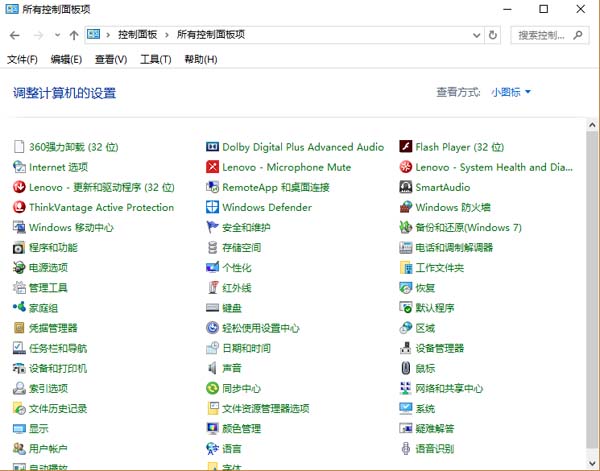Open the 日期和时间 link
Viewport: 600px width, 471px height.
coord(246,348)
